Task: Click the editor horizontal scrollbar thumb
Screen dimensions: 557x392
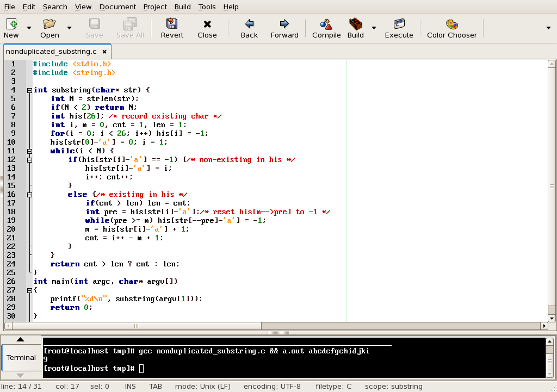Action: click(137, 326)
